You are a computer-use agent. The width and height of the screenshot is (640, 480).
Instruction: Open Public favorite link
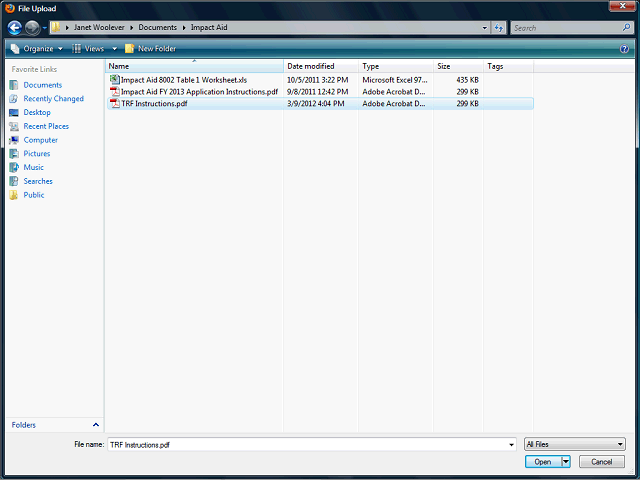[x=33, y=195]
